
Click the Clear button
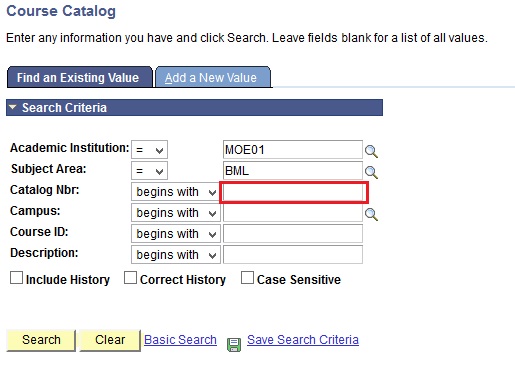coord(110,340)
